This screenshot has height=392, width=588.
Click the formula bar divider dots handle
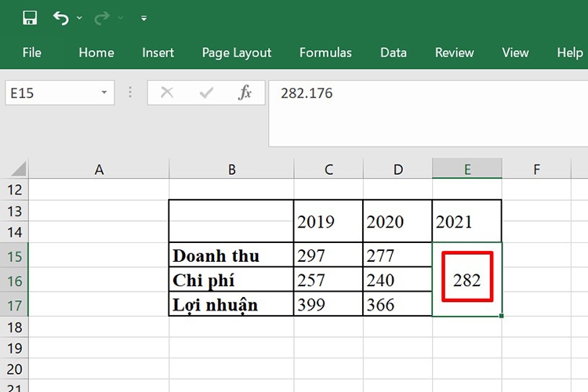pyautogui.click(x=130, y=93)
